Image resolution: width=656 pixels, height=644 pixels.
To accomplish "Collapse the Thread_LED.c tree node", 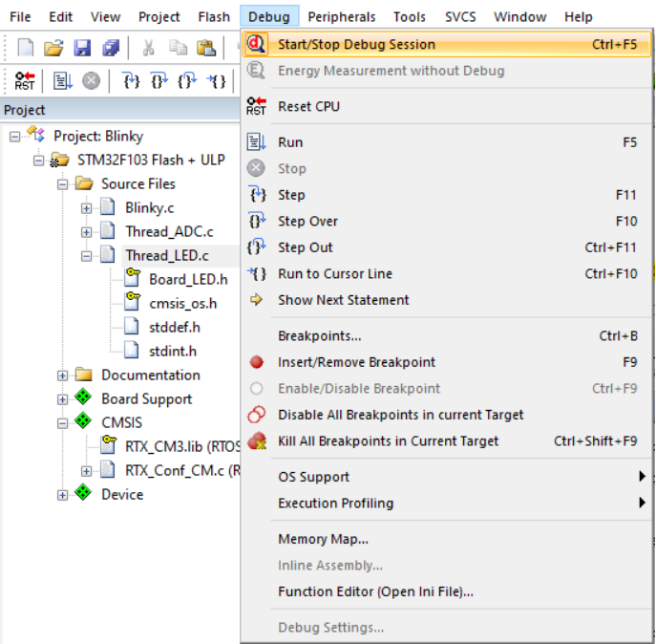I will (x=86, y=255).
